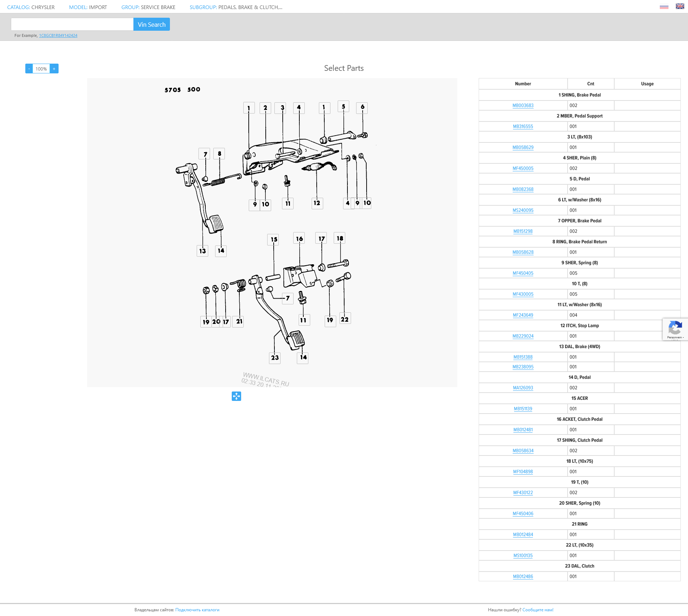
Task: Open part number MB012486 clutch pedal
Action: coord(523,577)
